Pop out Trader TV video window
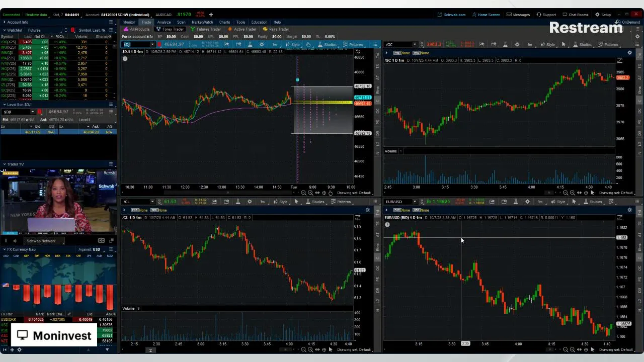 pyautogui.click(x=111, y=241)
